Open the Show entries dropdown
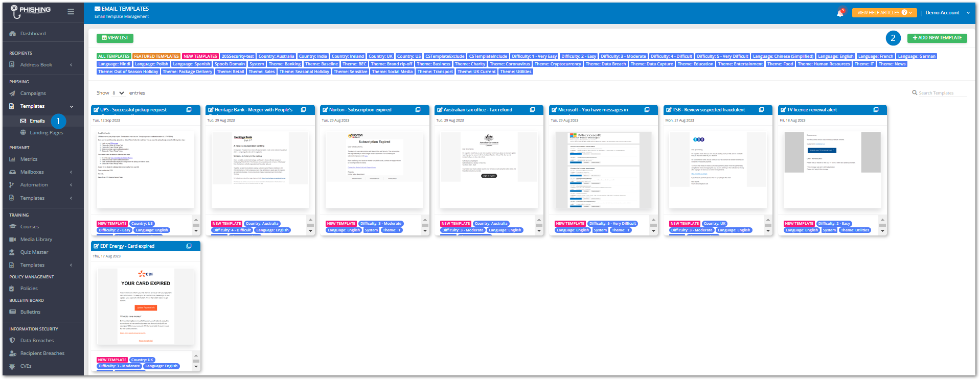 click(118, 93)
